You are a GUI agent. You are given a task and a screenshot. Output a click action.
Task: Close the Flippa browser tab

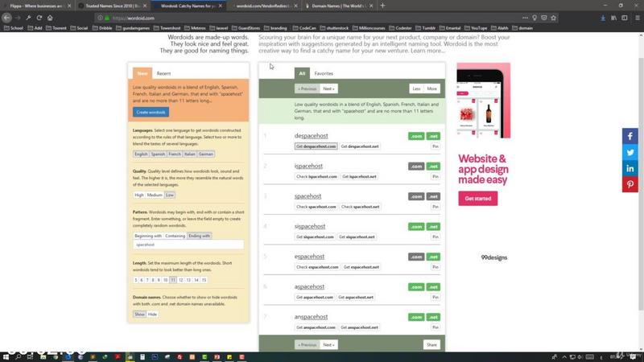[69, 6]
